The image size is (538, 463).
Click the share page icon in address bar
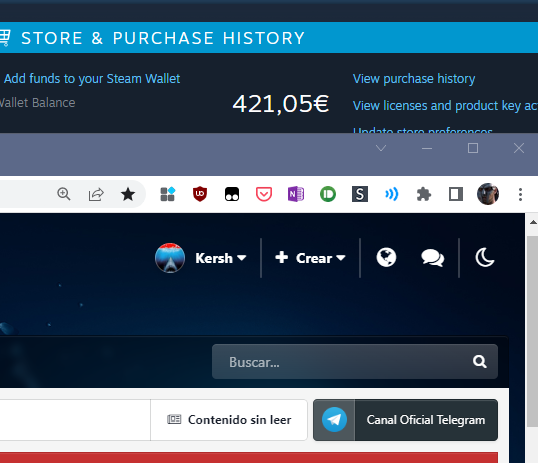(x=96, y=194)
